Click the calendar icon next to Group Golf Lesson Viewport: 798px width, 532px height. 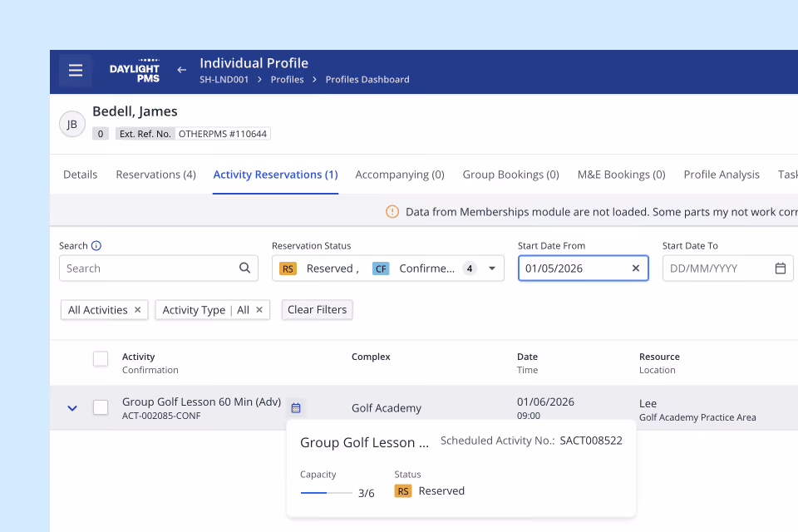point(296,408)
